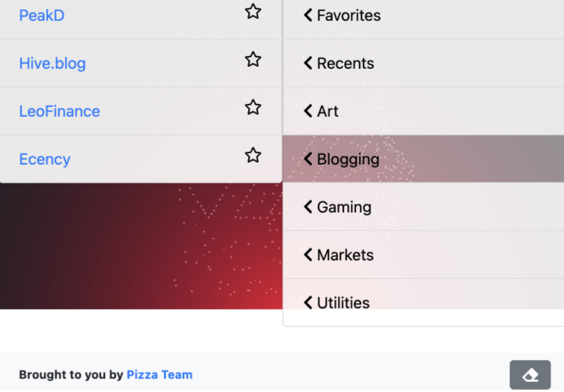The height and width of the screenshot is (392, 564).
Task: Select the Gaming category
Action: pos(423,206)
